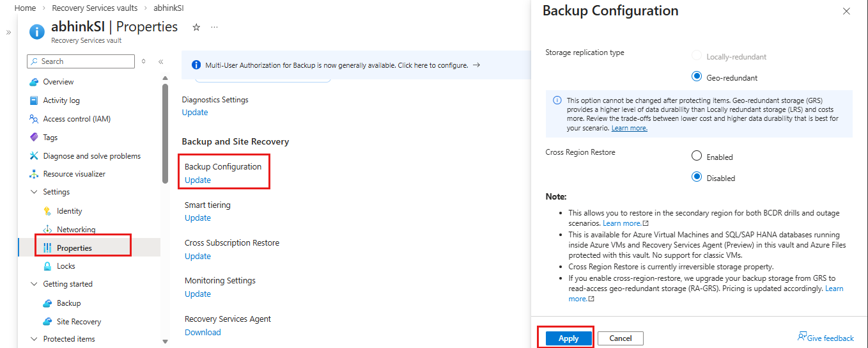Image resolution: width=868 pixels, height=348 pixels.
Task: Apply the backup configuration
Action: (568, 338)
